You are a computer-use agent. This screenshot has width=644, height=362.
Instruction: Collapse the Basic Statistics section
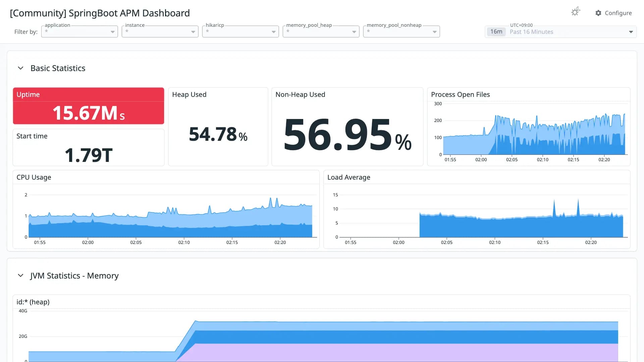(20, 68)
